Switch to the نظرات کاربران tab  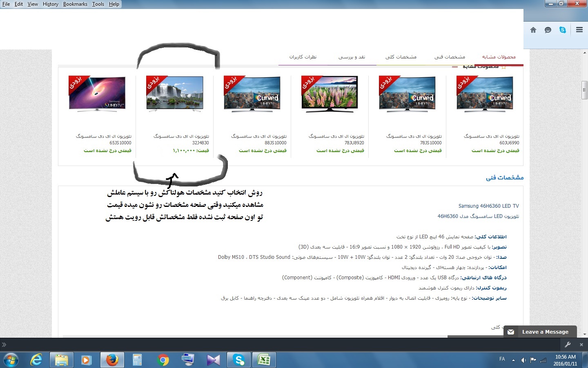pyautogui.click(x=303, y=57)
